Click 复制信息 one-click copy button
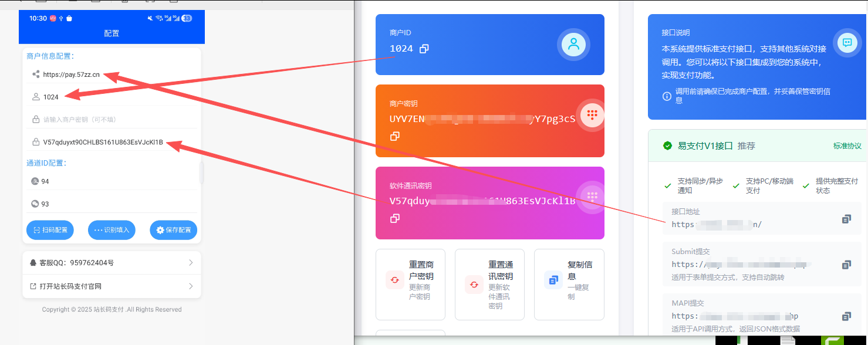Screen dimensions: 868x345 [x=569, y=285]
